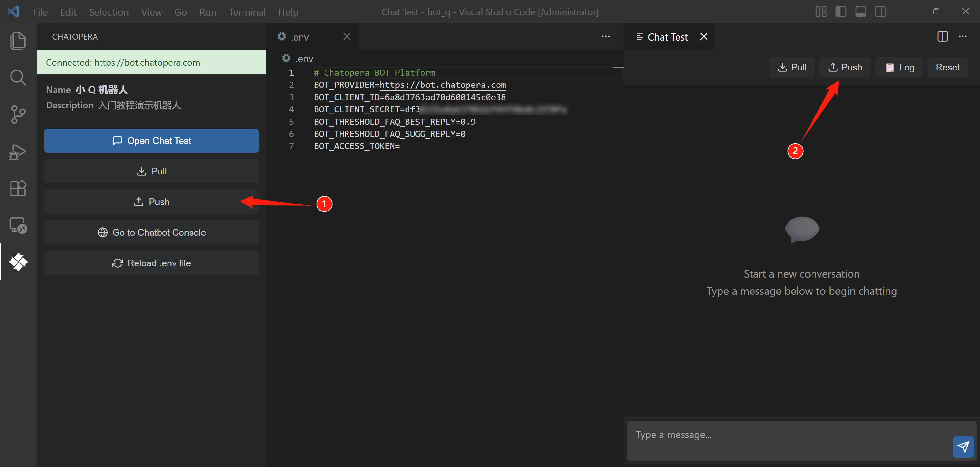Click the Connected status banner
Viewport: 980px width, 467px height.
(x=151, y=62)
